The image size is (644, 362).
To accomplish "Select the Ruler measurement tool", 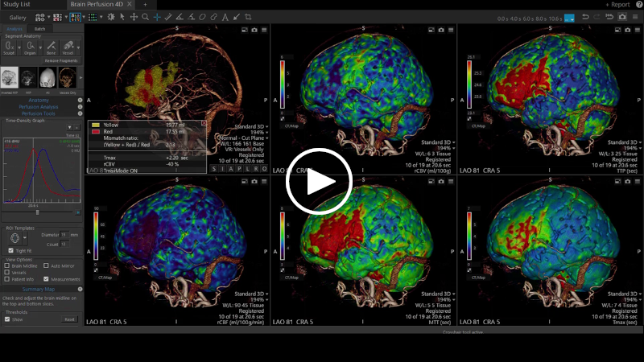I will coord(168,17).
